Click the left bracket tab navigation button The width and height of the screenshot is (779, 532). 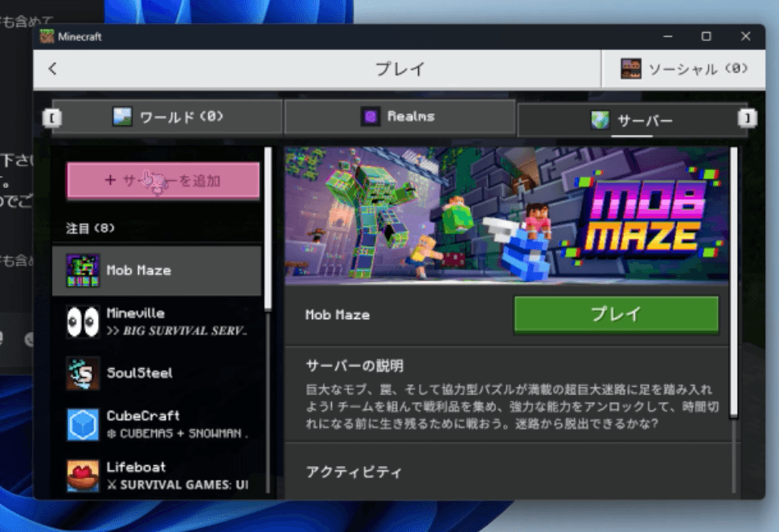(x=52, y=118)
